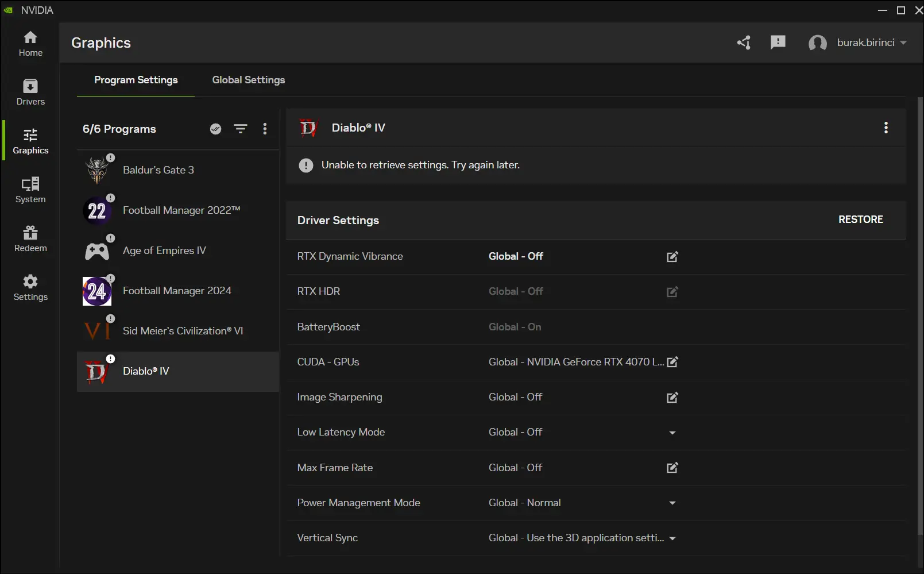Edit the Max Frame Rate setting

pyautogui.click(x=672, y=468)
